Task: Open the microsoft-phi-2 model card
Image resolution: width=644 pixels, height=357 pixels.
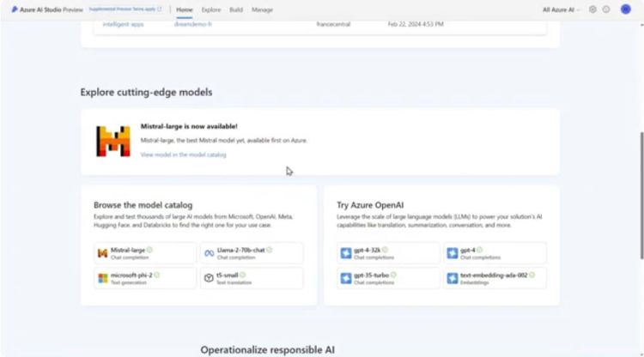Action: (145, 278)
